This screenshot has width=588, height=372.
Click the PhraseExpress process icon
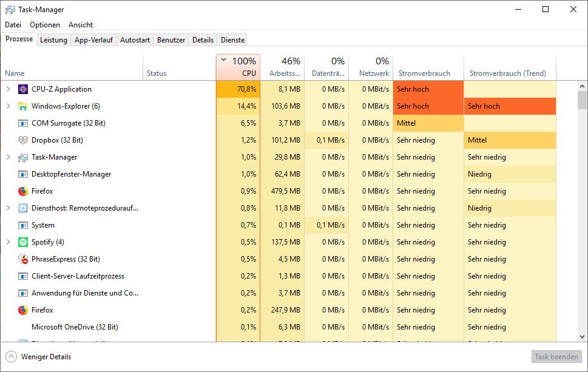point(23,259)
